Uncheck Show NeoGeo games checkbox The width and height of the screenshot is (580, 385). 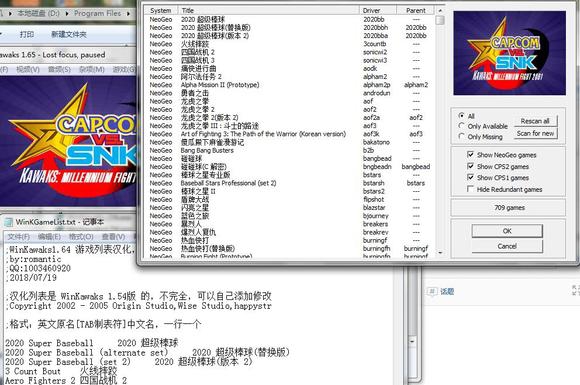point(471,155)
